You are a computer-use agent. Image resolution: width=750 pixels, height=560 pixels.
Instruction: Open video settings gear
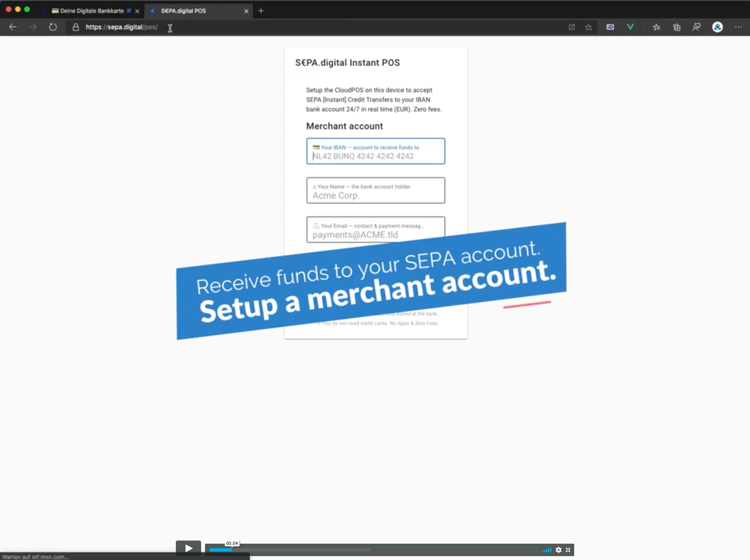(x=559, y=550)
